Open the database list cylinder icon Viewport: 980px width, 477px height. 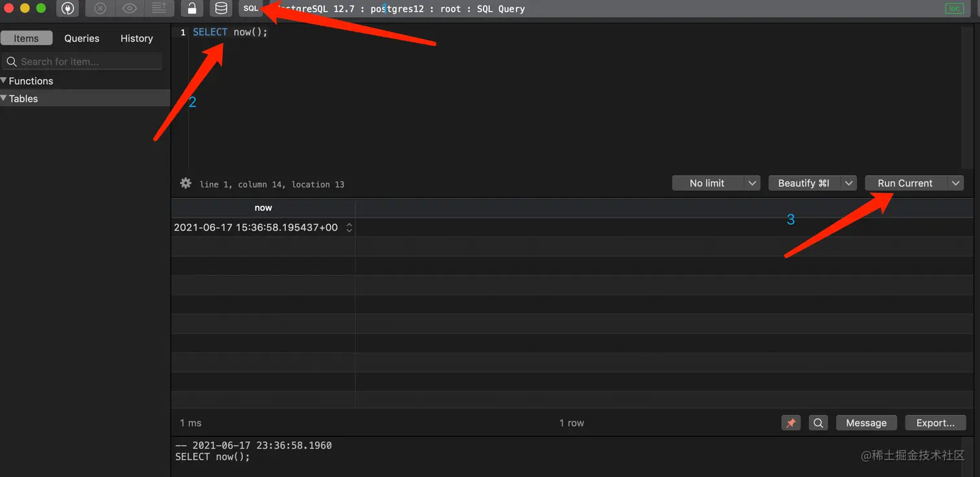tap(221, 8)
